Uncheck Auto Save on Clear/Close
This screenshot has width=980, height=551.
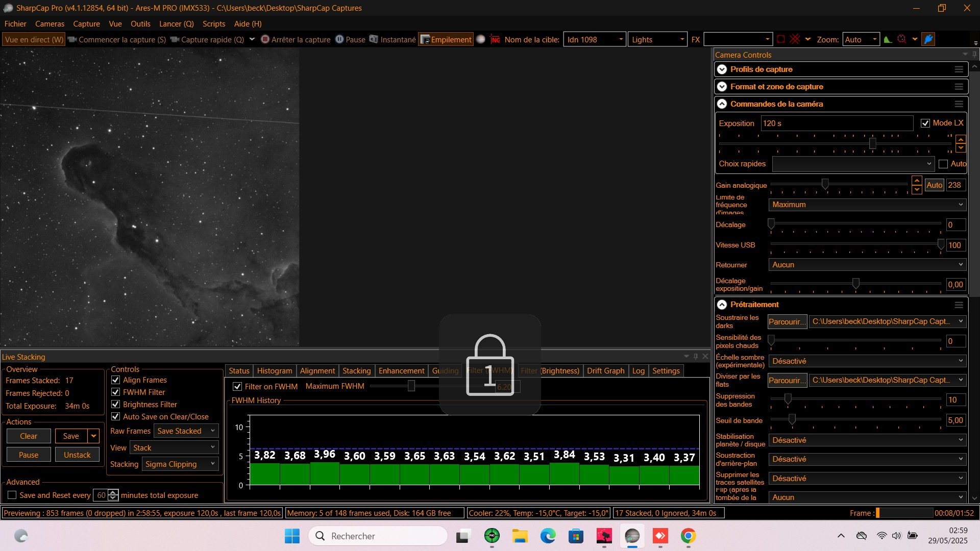click(x=115, y=416)
